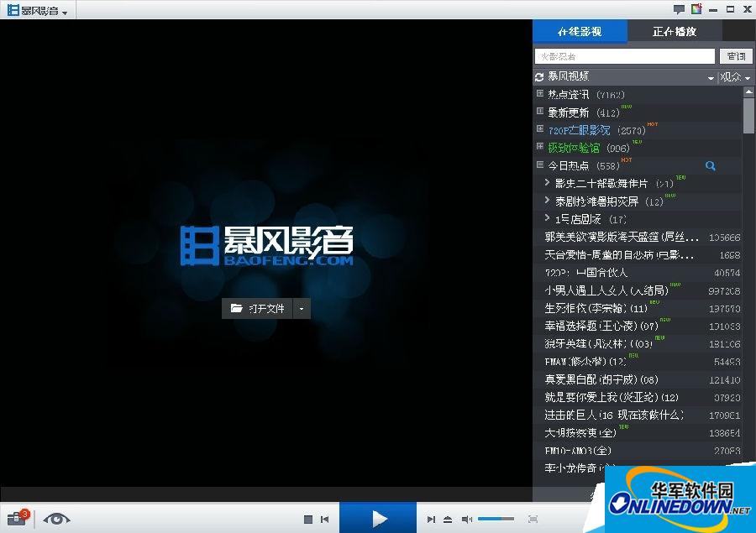Expand 泰剧抢滩暑期荧屏 subfolder
The image size is (756, 533).
tap(547, 200)
